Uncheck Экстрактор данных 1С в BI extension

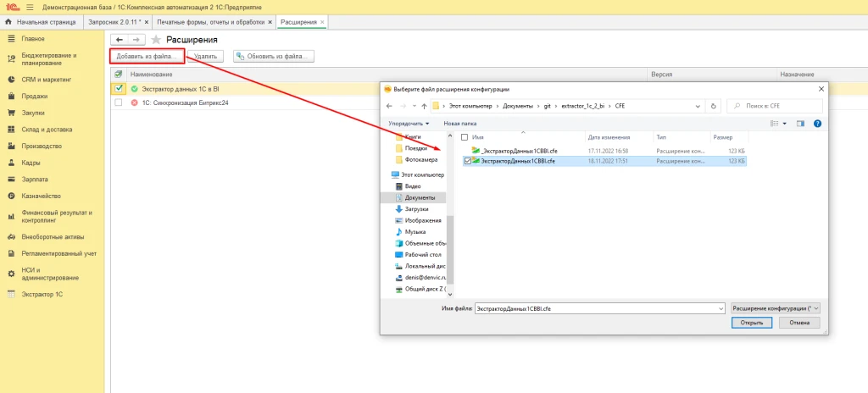point(119,89)
